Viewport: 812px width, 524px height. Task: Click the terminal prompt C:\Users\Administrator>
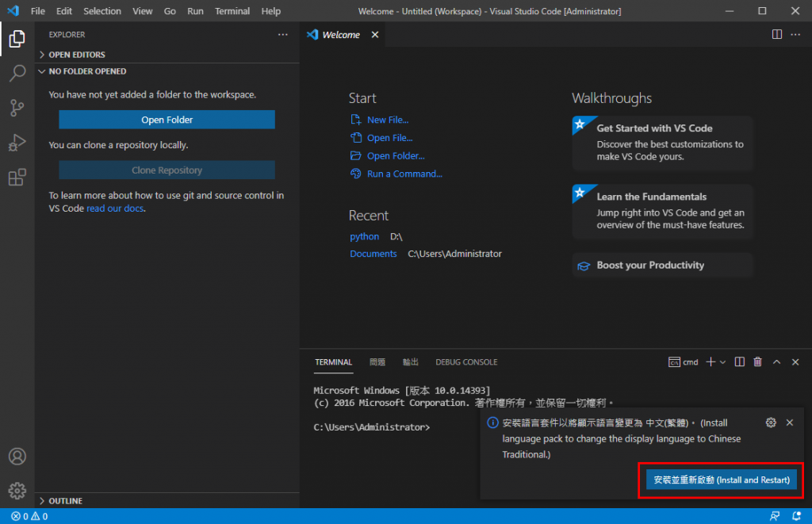point(372,427)
